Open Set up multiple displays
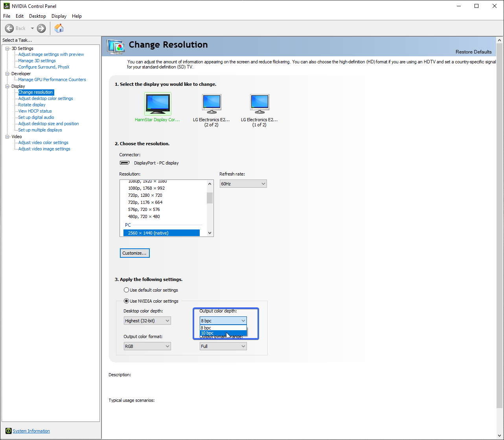This screenshot has height=440, width=504. click(x=40, y=130)
